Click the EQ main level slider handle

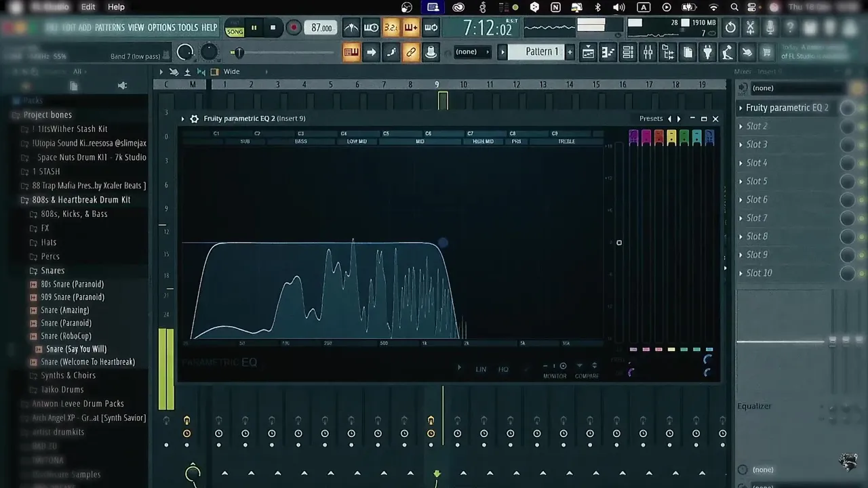(x=618, y=243)
